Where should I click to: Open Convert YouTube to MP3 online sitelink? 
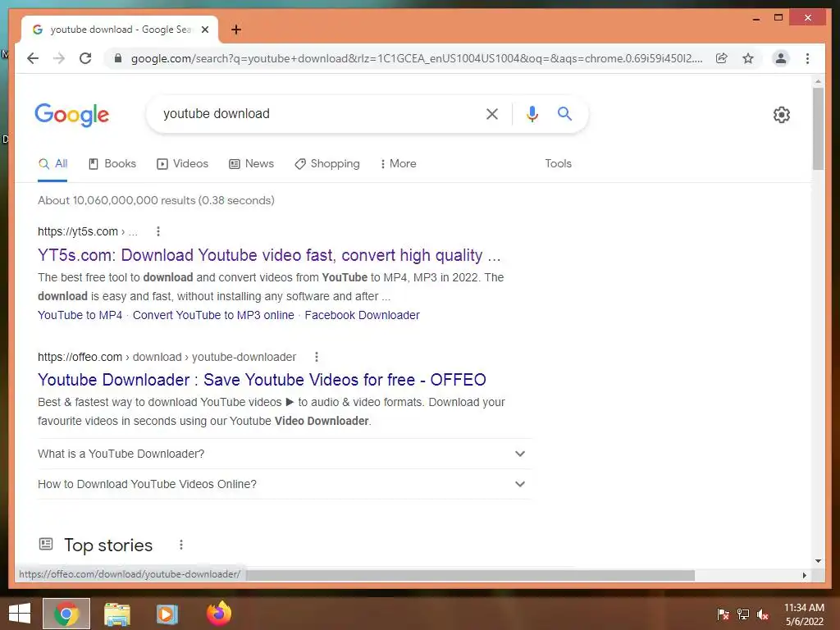click(x=213, y=316)
